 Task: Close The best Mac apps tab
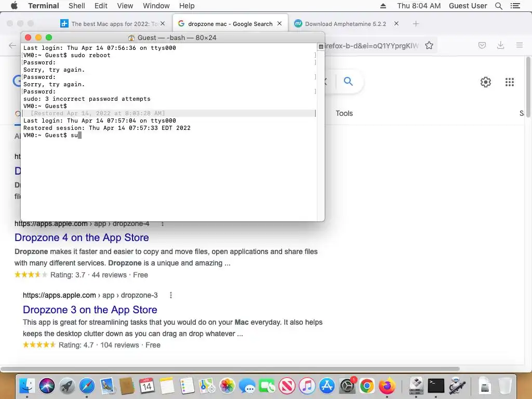[163, 23]
